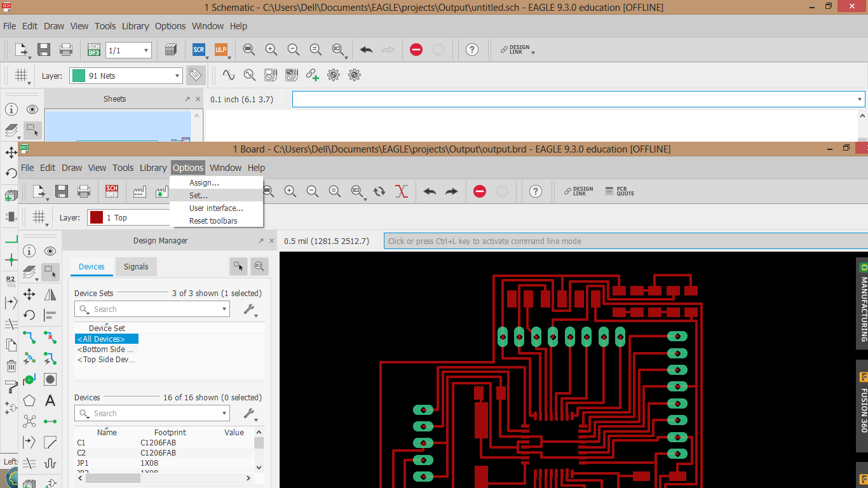Switch to schematic via SCH/BRD icon in Board window
868x488 pixels.
pyautogui.click(x=112, y=191)
